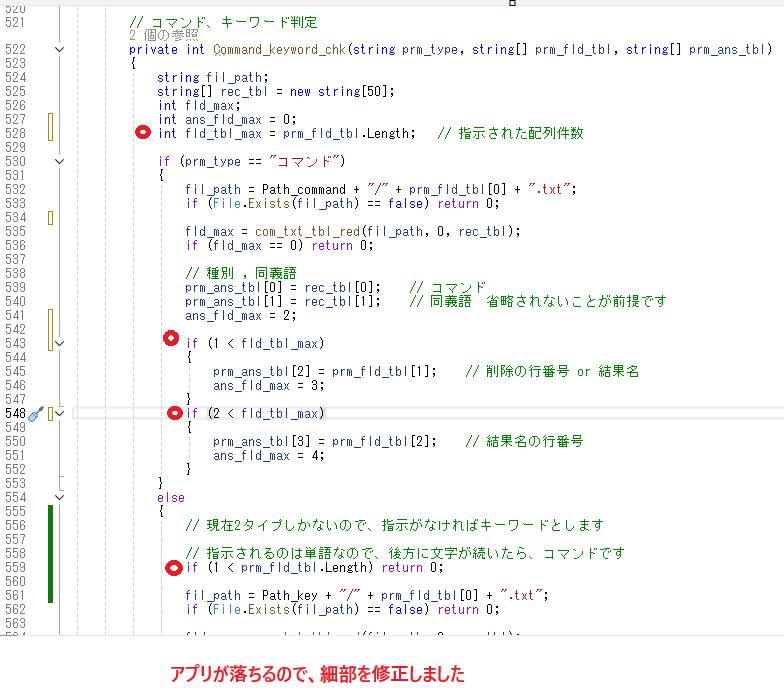Collapse the Command_keyword_chk method
784x690 pixels.
coord(59,49)
